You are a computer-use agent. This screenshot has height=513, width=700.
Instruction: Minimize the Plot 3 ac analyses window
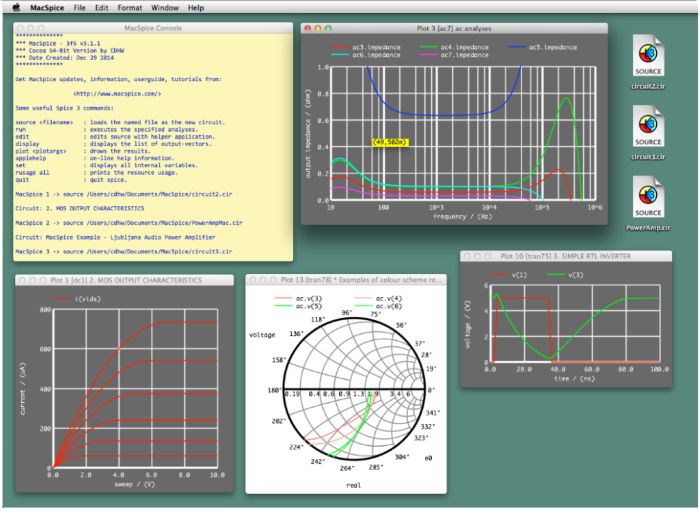point(318,28)
